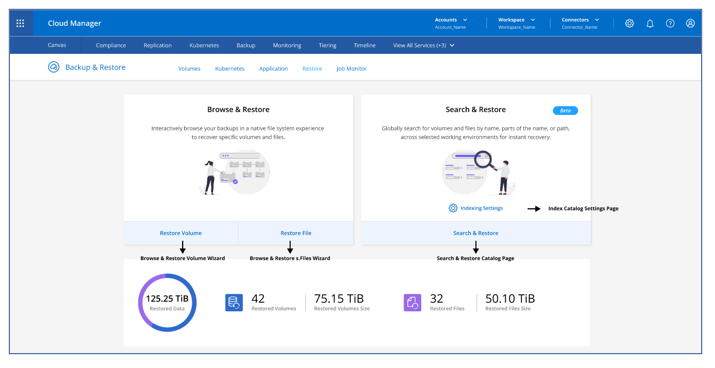Screen dimensions: 715x368
Task: Select the Restored Volumes database icon
Action: point(234,303)
